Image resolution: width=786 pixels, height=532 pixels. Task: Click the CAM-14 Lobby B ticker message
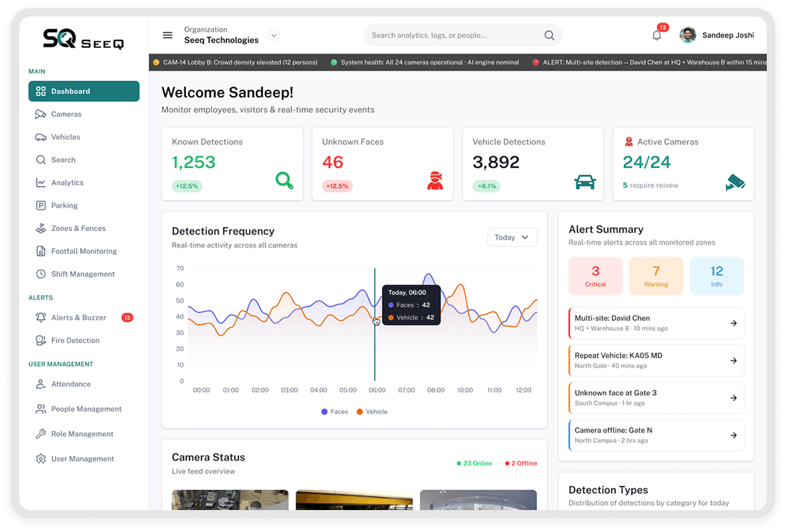[235, 62]
